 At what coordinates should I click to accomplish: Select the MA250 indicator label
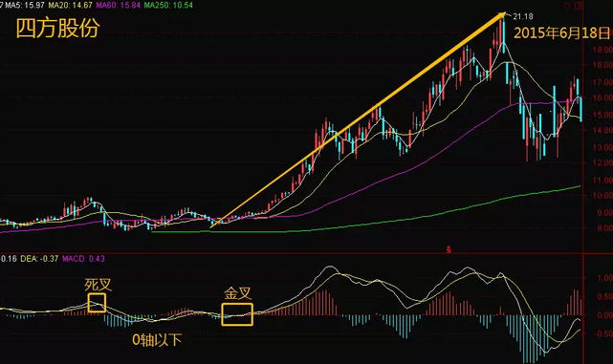pos(168,5)
